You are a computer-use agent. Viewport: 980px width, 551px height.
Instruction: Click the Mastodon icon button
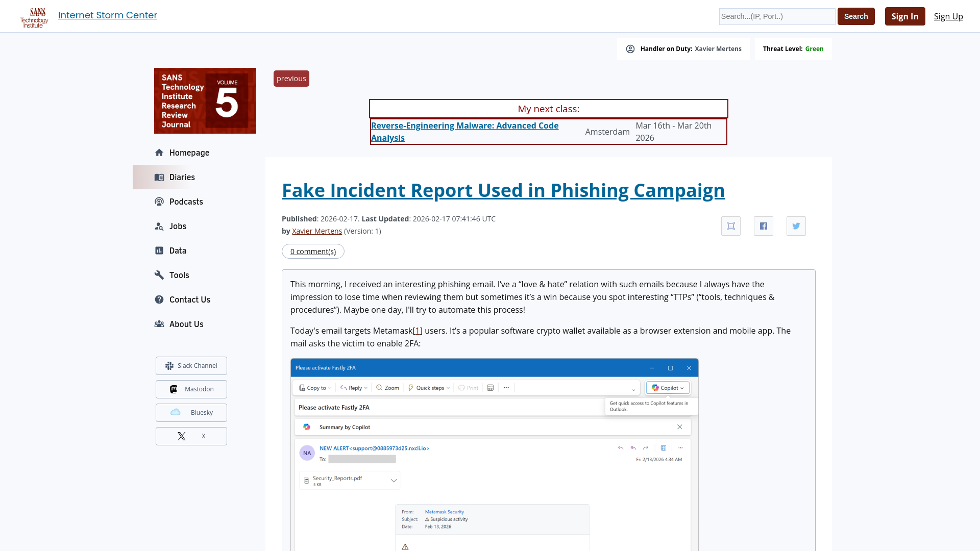[x=174, y=389]
